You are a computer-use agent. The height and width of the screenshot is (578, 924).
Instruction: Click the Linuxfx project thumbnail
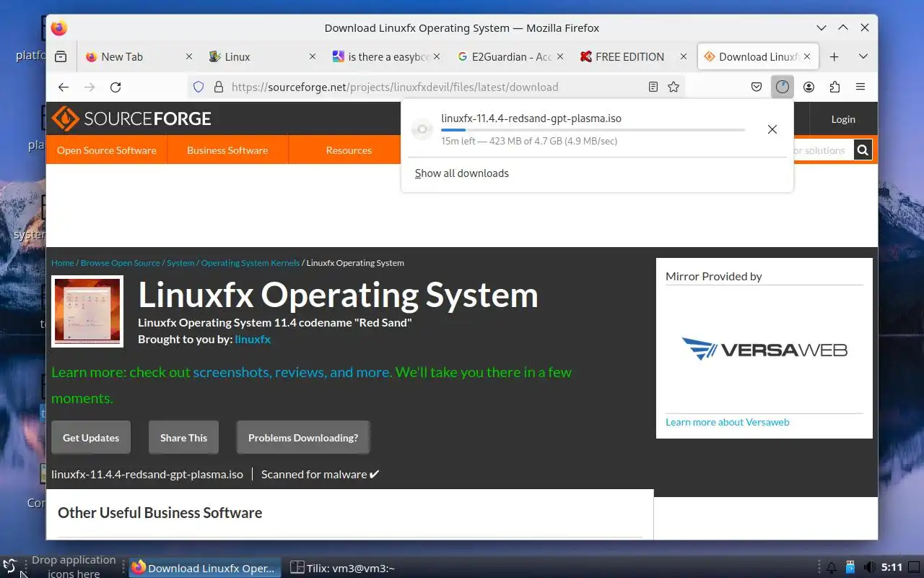87,311
